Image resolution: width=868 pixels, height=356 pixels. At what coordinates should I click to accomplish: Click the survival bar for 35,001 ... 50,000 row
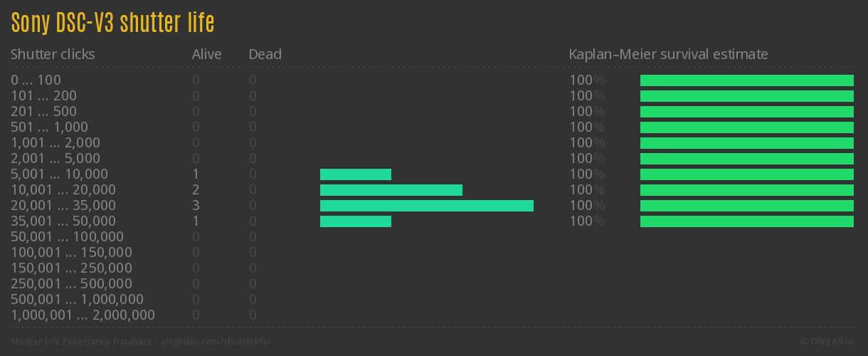click(747, 221)
